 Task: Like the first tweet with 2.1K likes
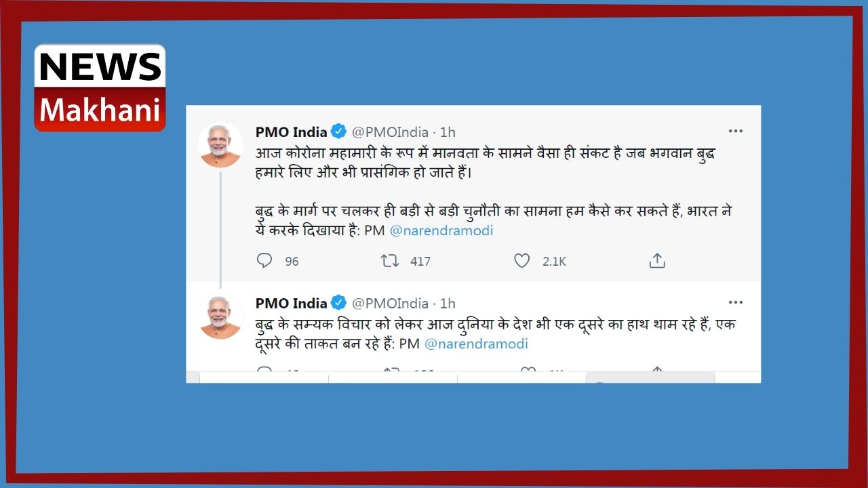pos(521,261)
